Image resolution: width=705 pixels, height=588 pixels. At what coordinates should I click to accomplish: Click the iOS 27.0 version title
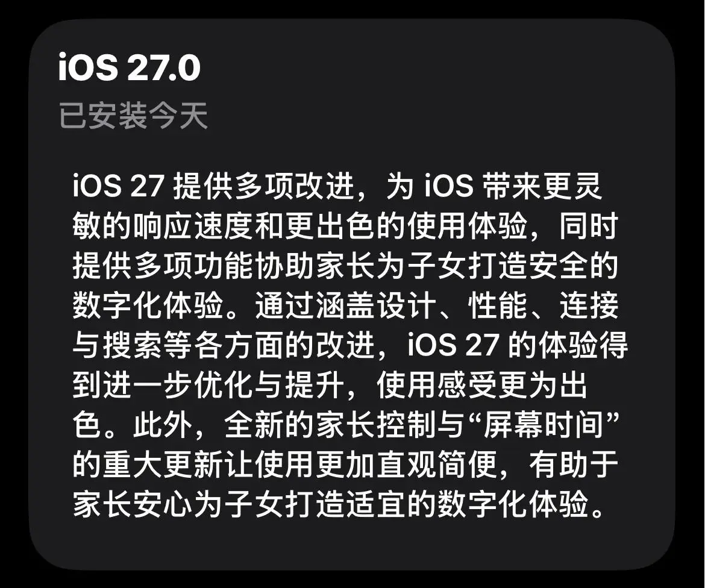tap(129, 67)
